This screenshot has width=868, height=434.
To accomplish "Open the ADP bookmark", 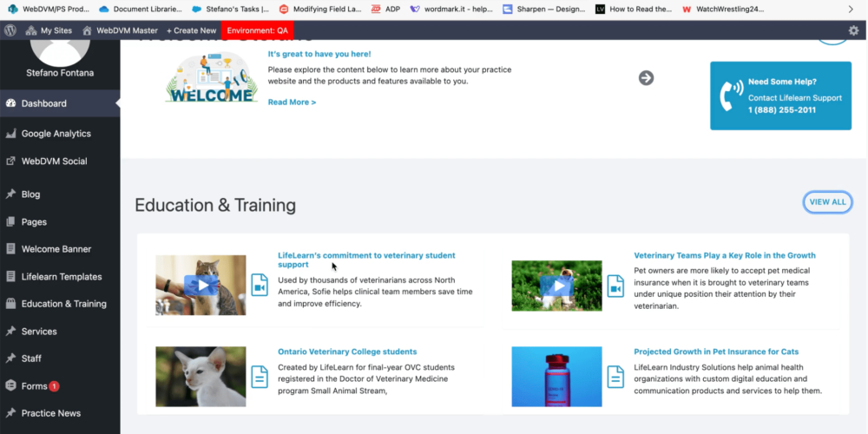I will (385, 9).
